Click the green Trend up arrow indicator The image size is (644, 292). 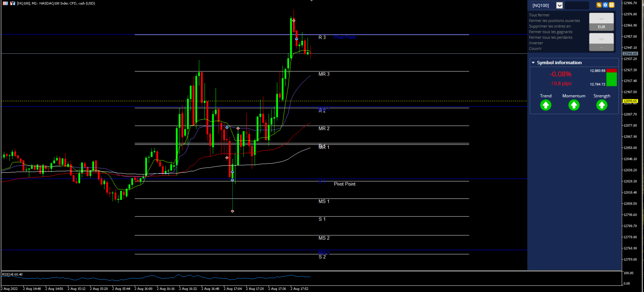pos(546,105)
